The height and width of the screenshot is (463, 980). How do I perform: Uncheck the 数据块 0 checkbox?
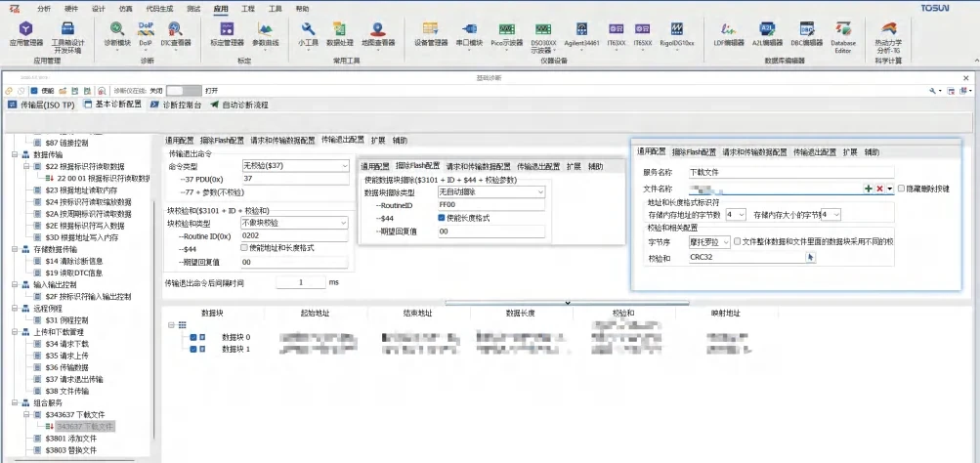coord(193,337)
